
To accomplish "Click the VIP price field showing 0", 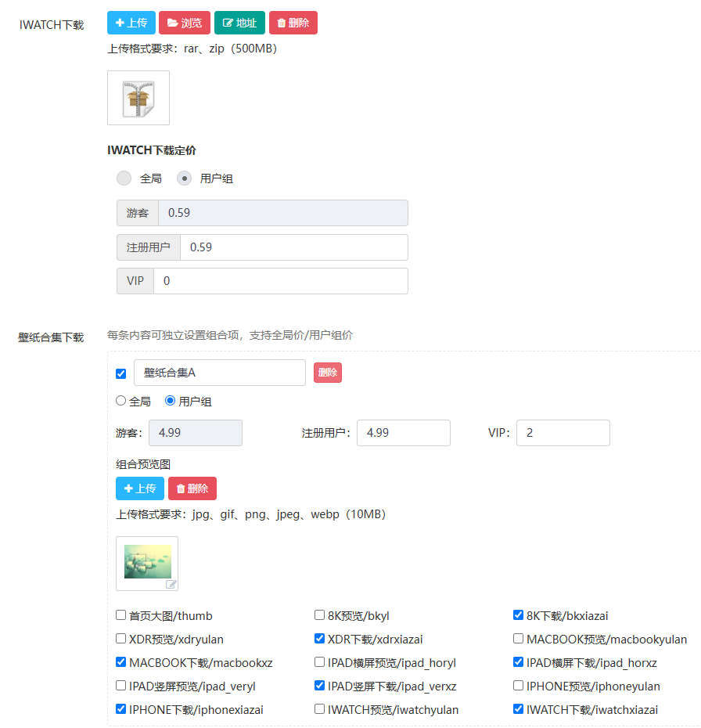I will coord(280,281).
